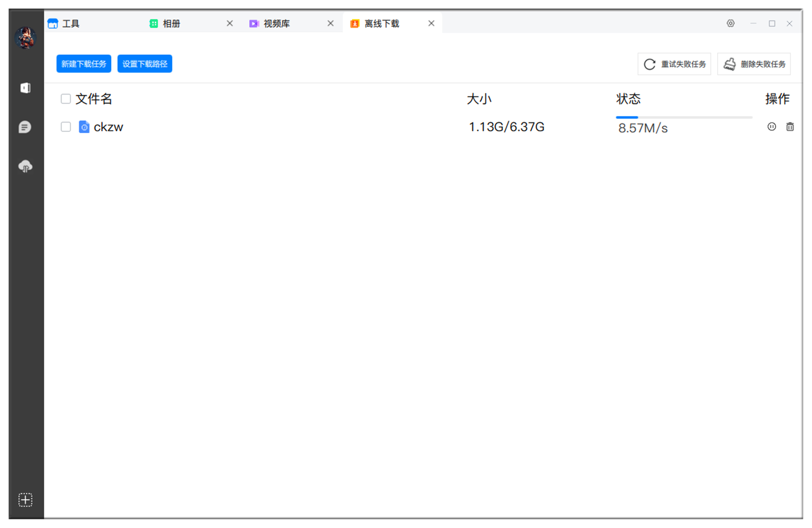Pause the ckzw download

771,127
